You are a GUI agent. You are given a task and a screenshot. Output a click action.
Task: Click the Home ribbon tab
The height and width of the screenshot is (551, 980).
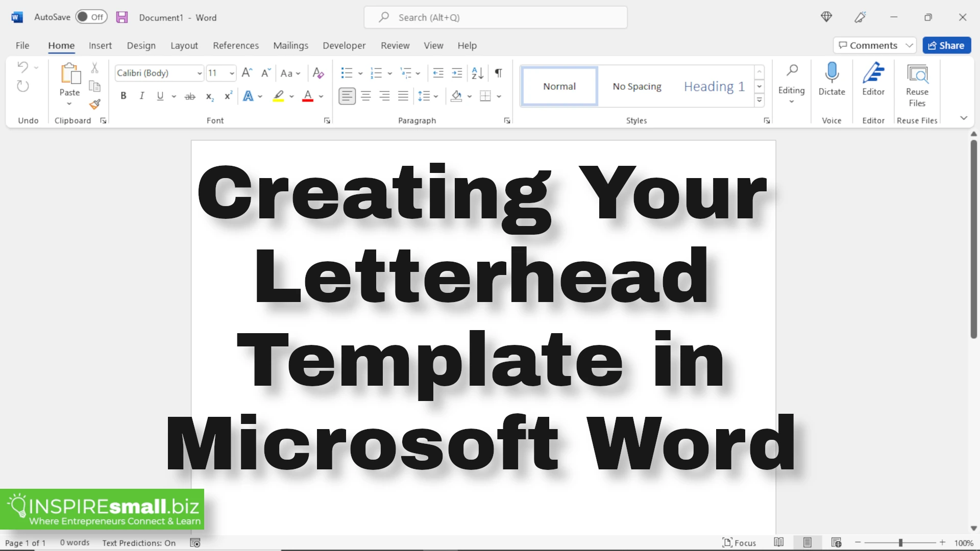click(61, 45)
